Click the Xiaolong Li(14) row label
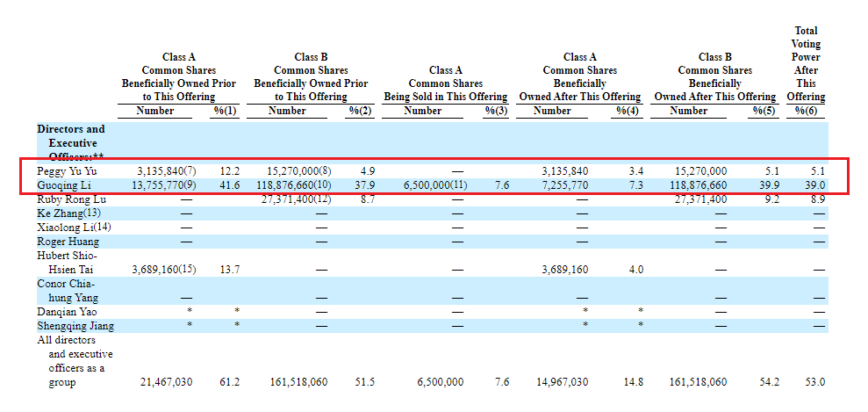Image resolution: width=868 pixels, height=412 pixels. coord(75,228)
